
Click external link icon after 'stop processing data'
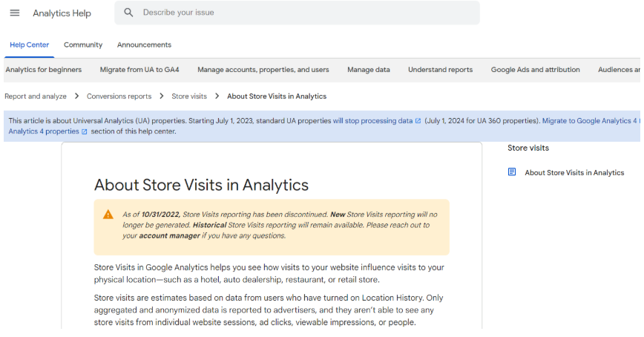coord(418,121)
